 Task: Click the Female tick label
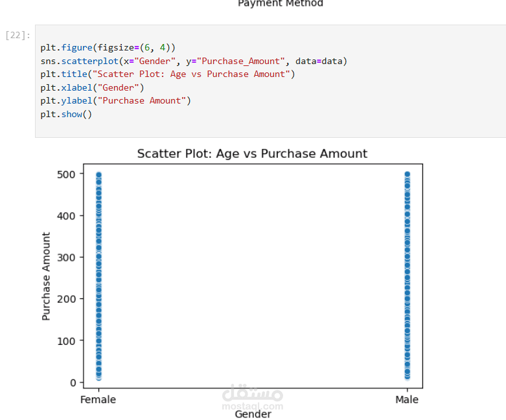(x=98, y=400)
